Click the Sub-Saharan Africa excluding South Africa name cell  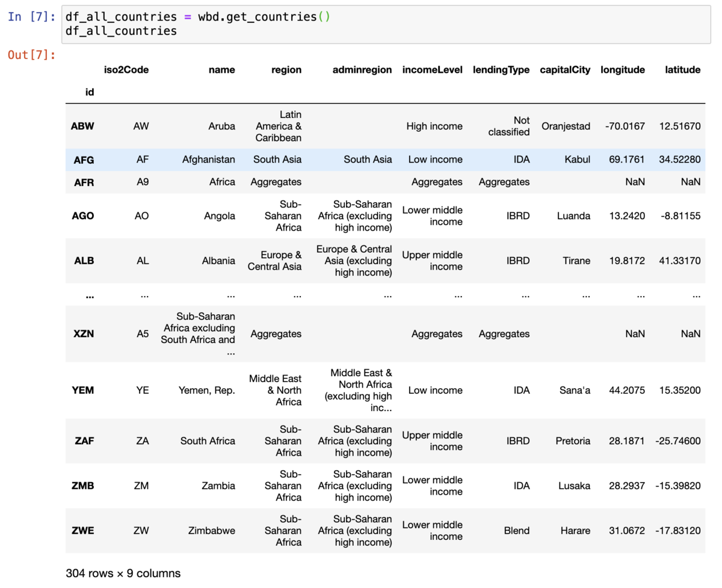198,334
